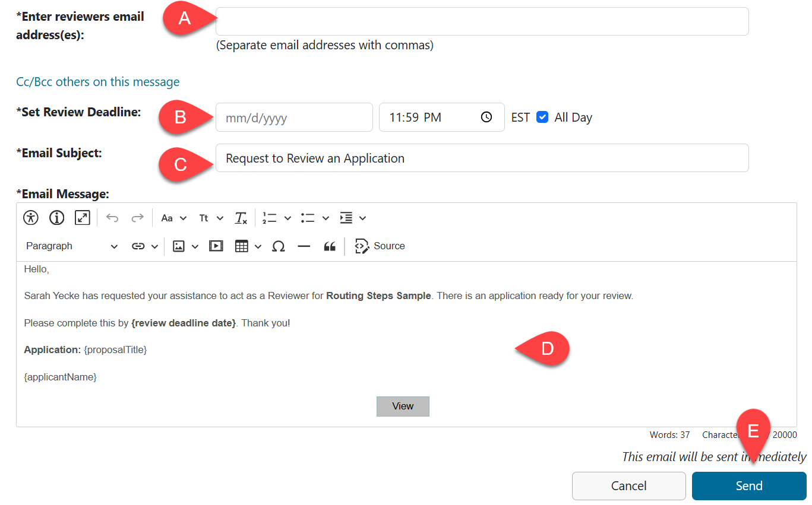Viewport: 812px width, 505px height.
Task: Uncheck the All Day checkbox
Action: (x=542, y=117)
